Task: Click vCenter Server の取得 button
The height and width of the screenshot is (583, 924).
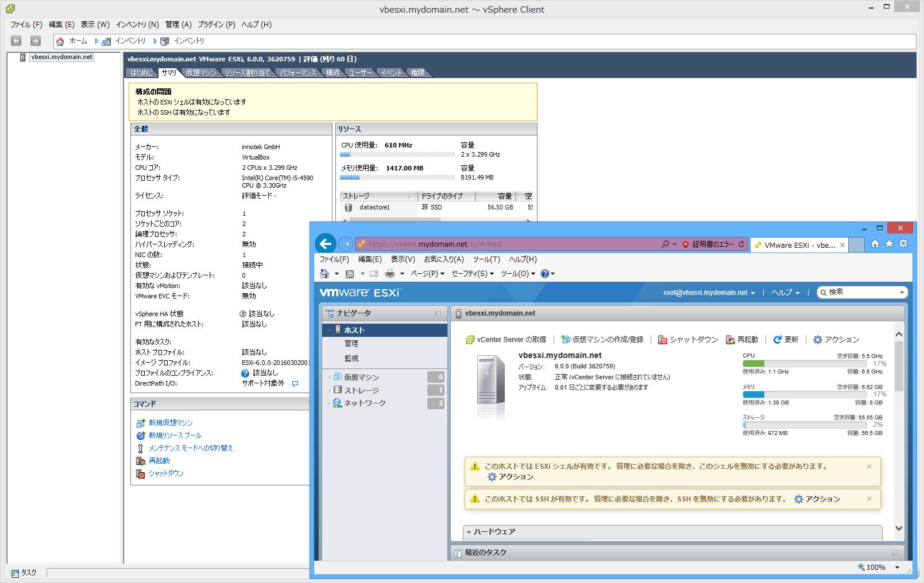Action: (505, 340)
